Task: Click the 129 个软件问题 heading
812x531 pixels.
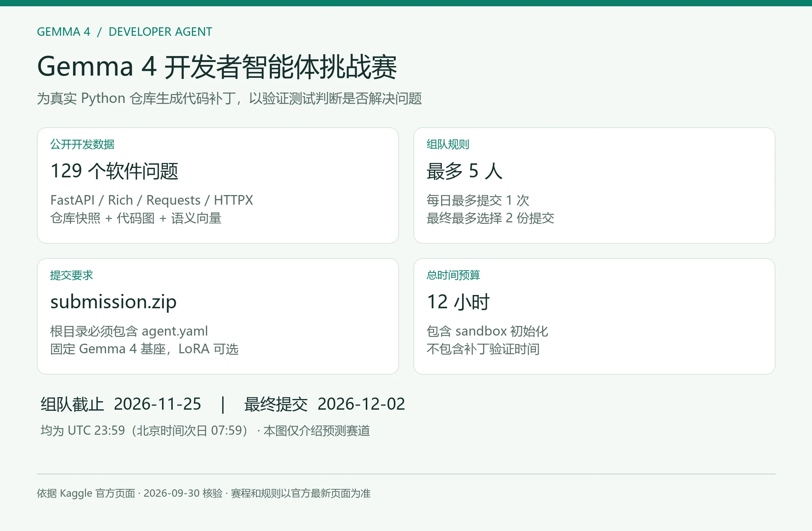Action: click(x=114, y=171)
